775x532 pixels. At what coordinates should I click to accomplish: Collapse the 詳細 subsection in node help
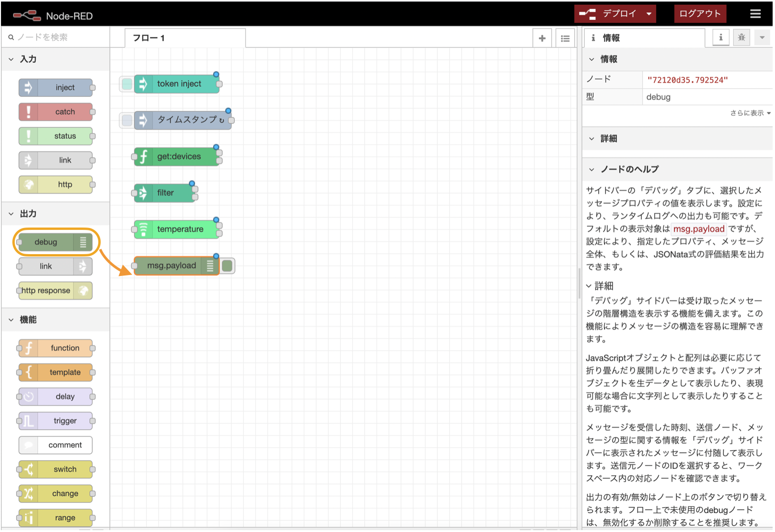[x=600, y=286]
